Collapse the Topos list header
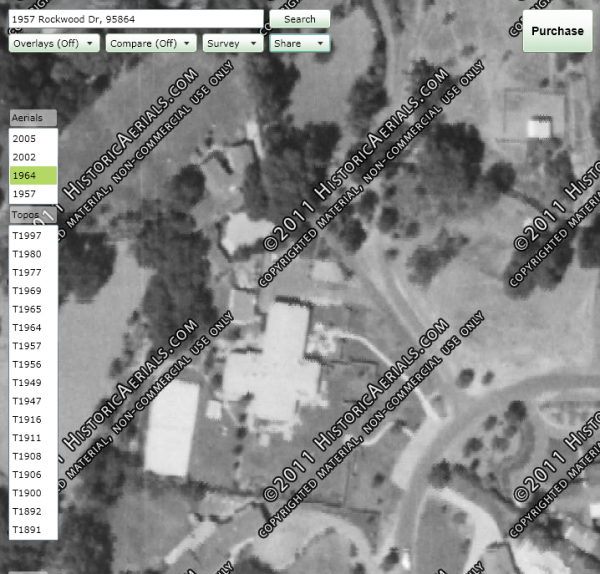 32,216
